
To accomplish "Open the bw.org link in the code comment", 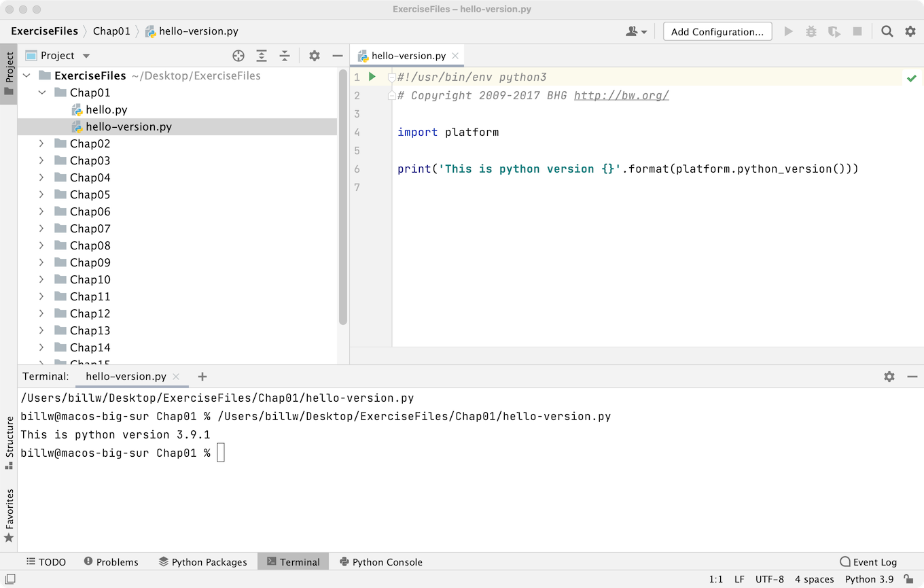I will coord(622,96).
